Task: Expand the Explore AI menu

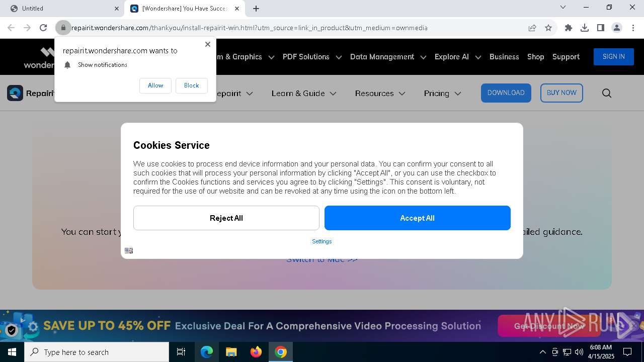Action: pos(457,57)
